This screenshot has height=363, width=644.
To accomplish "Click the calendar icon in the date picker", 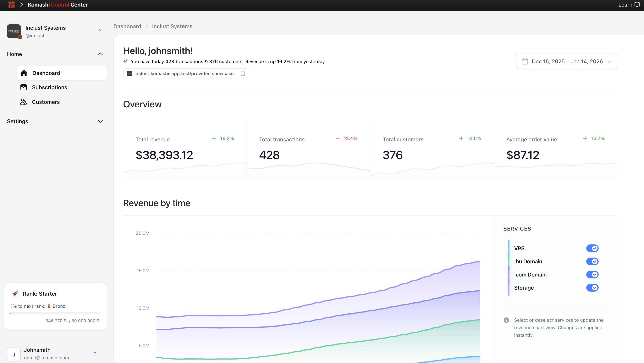I will point(525,61).
